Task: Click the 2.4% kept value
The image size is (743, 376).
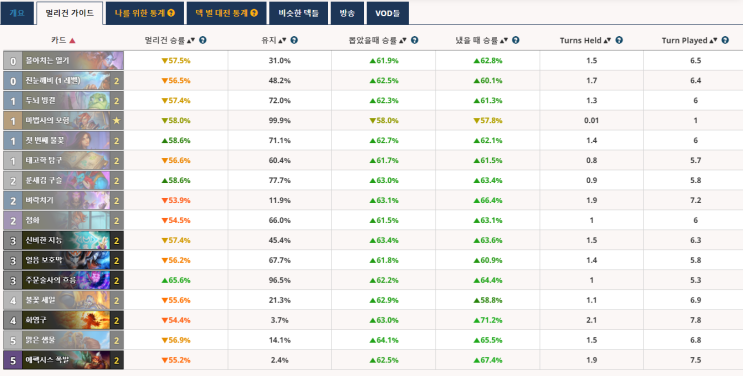Action: point(280,360)
